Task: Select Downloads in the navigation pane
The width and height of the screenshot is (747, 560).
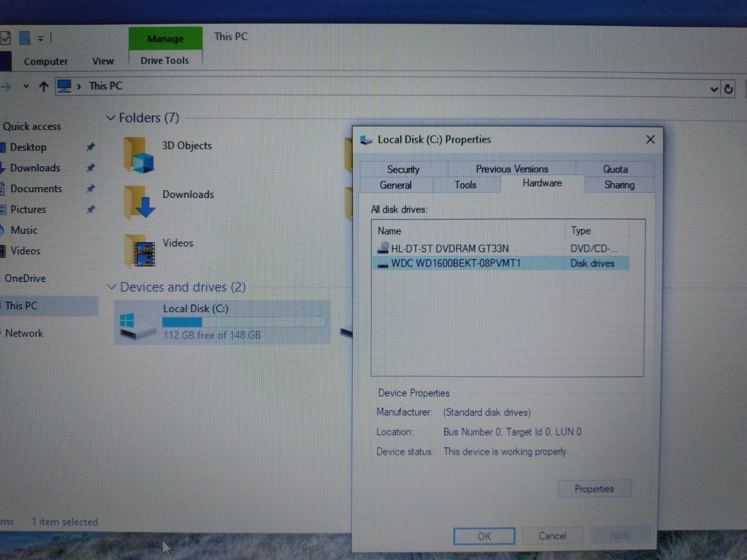Action: coord(35,168)
